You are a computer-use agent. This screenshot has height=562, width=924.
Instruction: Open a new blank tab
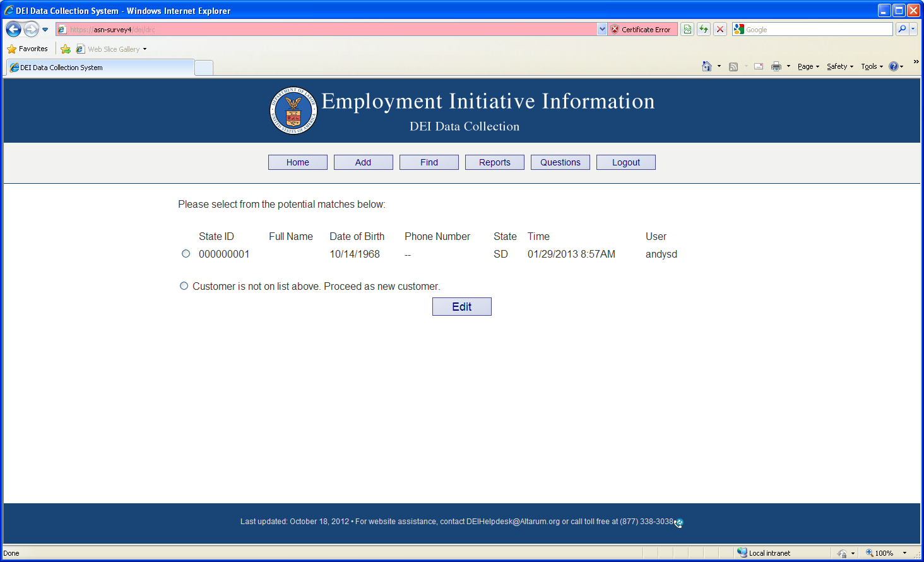click(204, 68)
